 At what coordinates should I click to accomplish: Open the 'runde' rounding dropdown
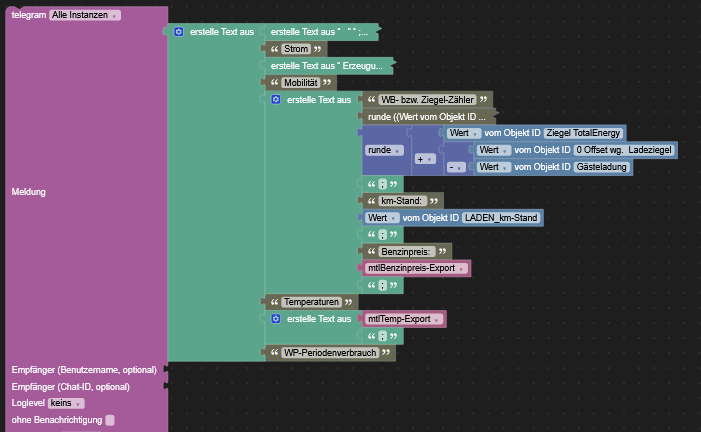[384, 150]
